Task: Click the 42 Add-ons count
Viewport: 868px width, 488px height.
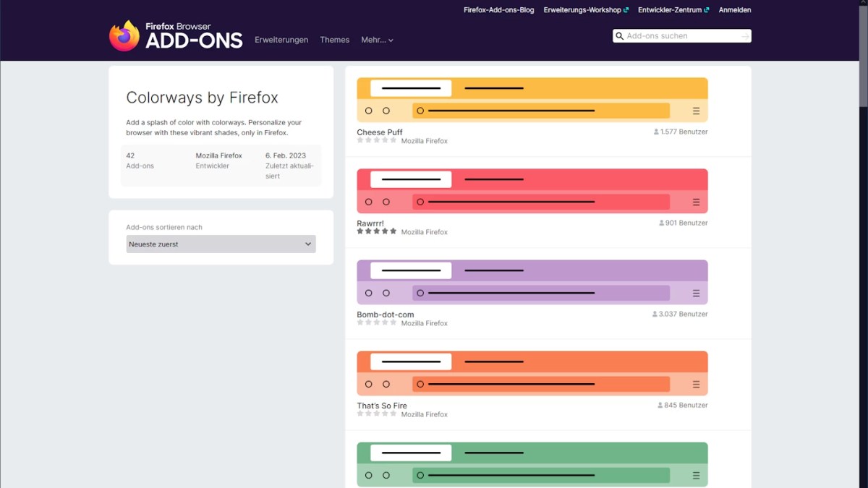Action: pos(140,160)
